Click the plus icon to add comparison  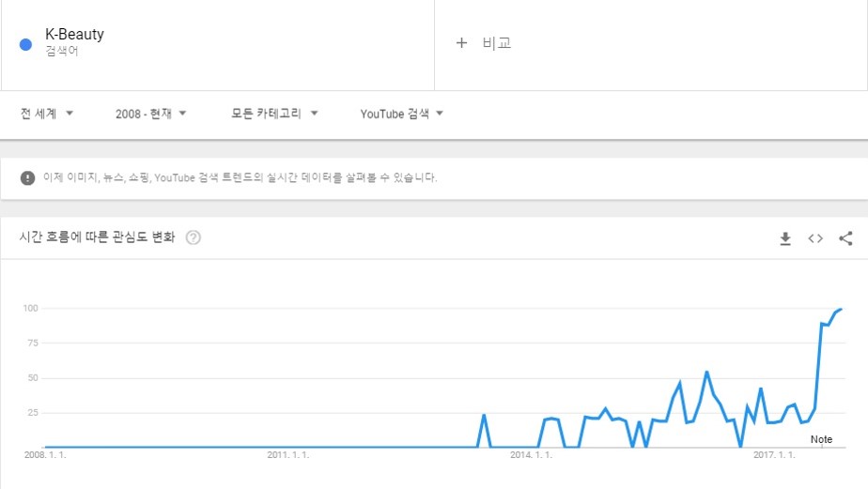pyautogui.click(x=461, y=43)
